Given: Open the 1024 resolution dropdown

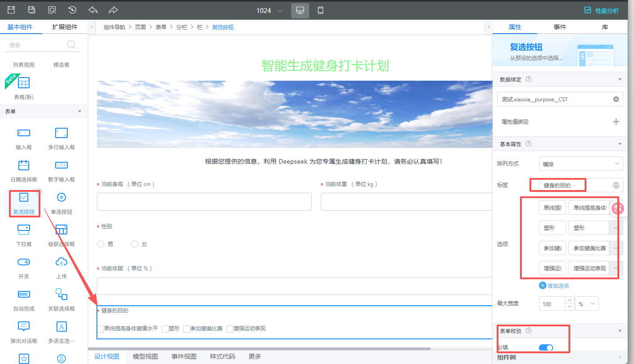Looking at the screenshot, I should pyautogui.click(x=270, y=10).
